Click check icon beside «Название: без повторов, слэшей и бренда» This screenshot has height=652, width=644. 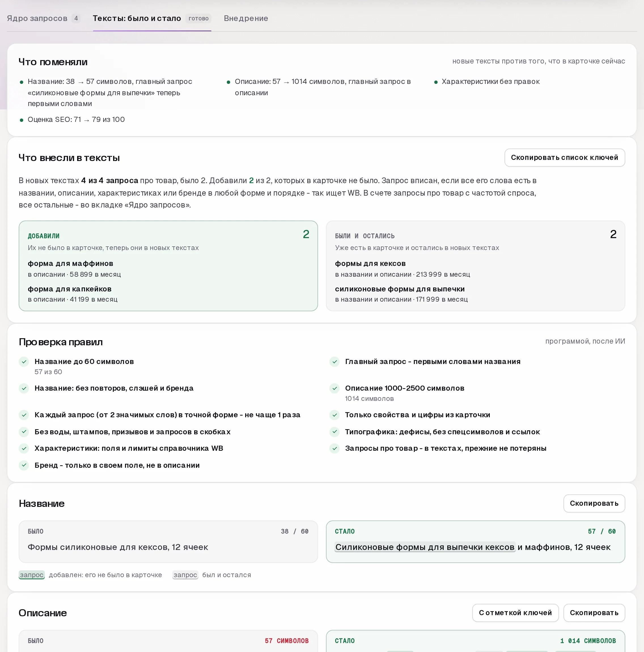click(24, 388)
